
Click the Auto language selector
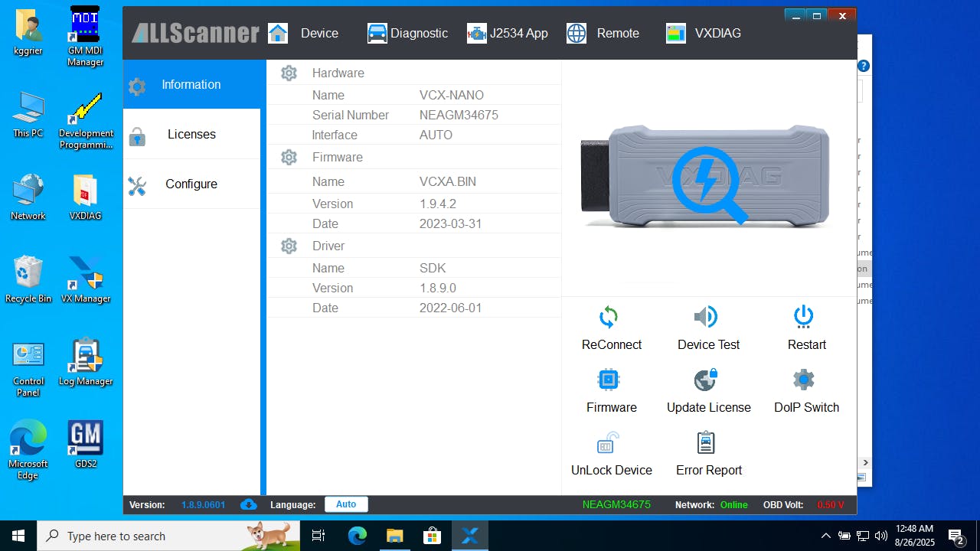point(346,504)
